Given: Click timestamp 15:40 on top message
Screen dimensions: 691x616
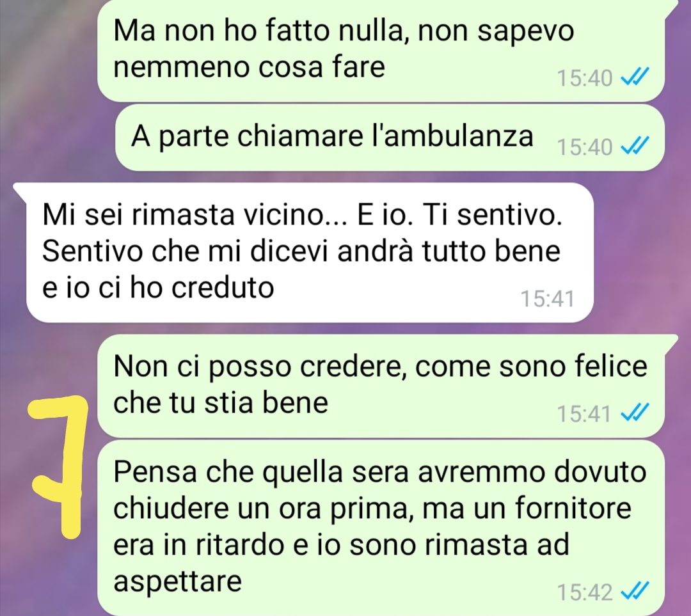Looking at the screenshot, I should tap(585, 79).
